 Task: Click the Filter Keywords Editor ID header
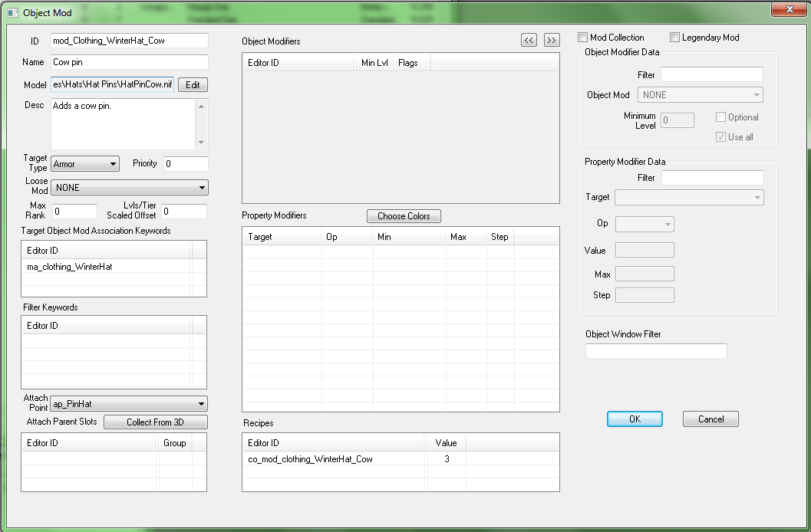coord(107,325)
